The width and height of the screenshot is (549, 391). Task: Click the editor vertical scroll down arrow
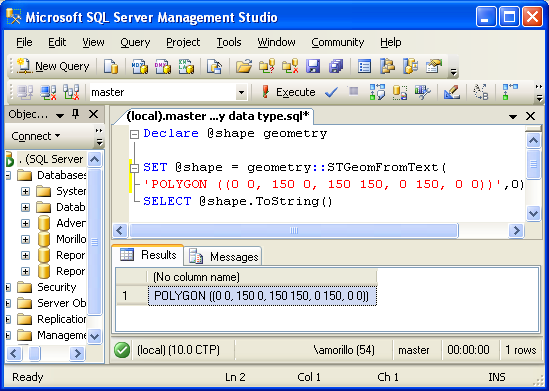point(533,213)
